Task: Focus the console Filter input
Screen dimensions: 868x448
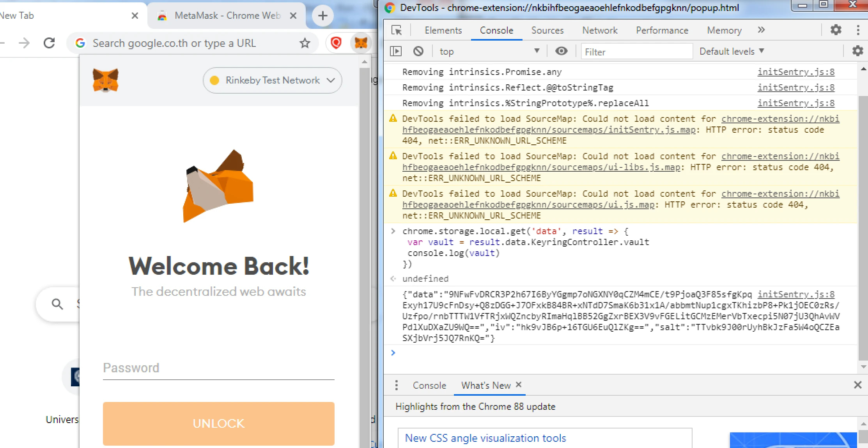Action: pos(637,52)
